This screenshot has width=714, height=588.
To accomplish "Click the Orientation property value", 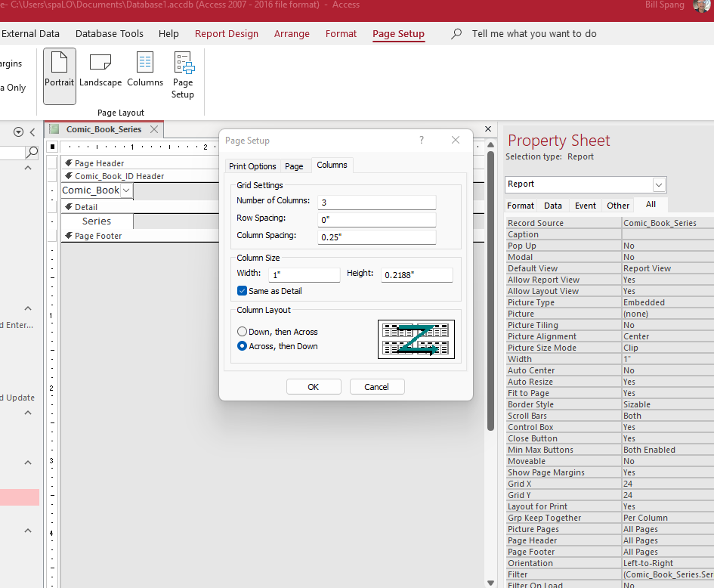I will tap(668, 563).
